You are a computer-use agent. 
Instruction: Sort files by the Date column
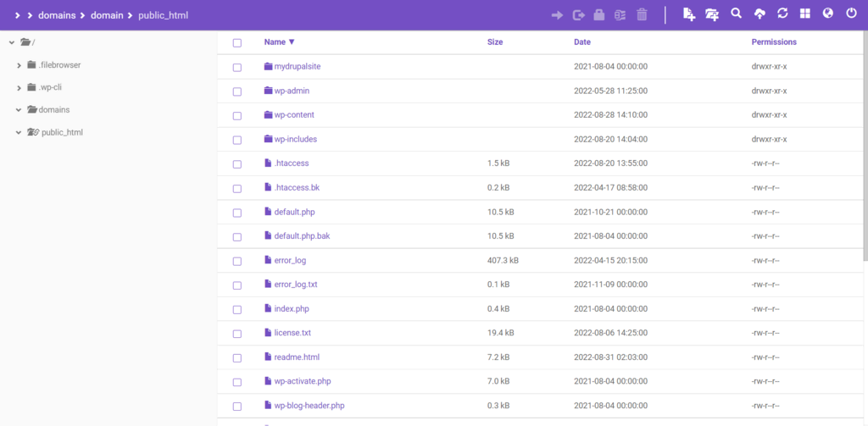click(582, 41)
